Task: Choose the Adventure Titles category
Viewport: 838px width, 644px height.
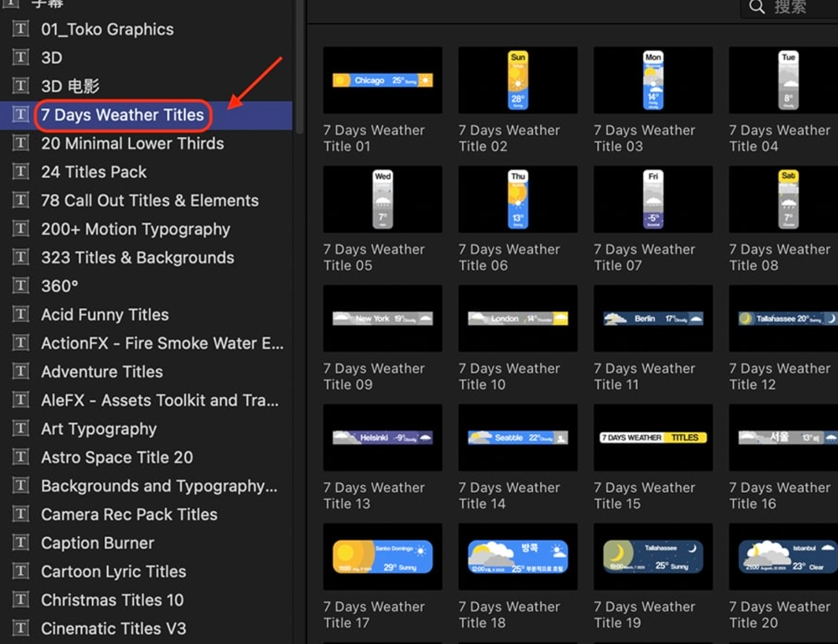Action: pos(102,372)
